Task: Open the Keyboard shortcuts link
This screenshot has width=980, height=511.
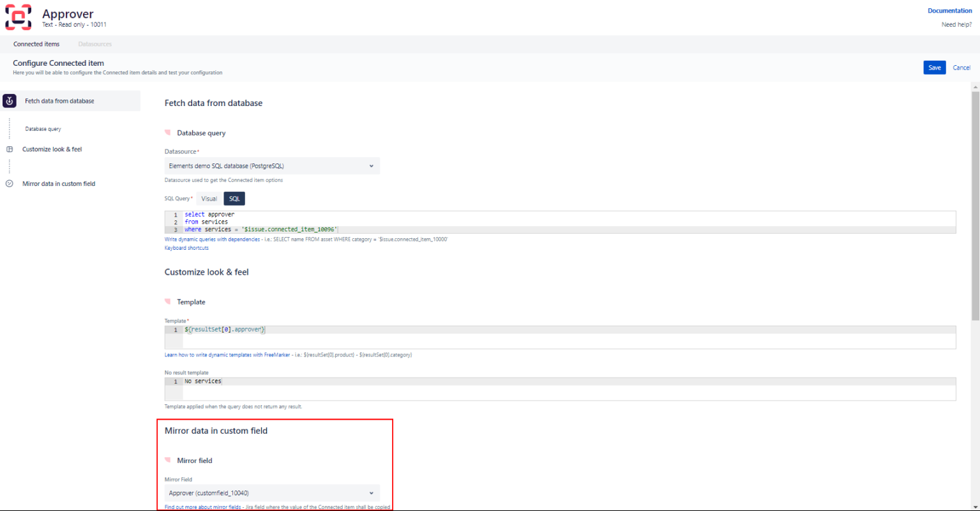Action: click(186, 248)
